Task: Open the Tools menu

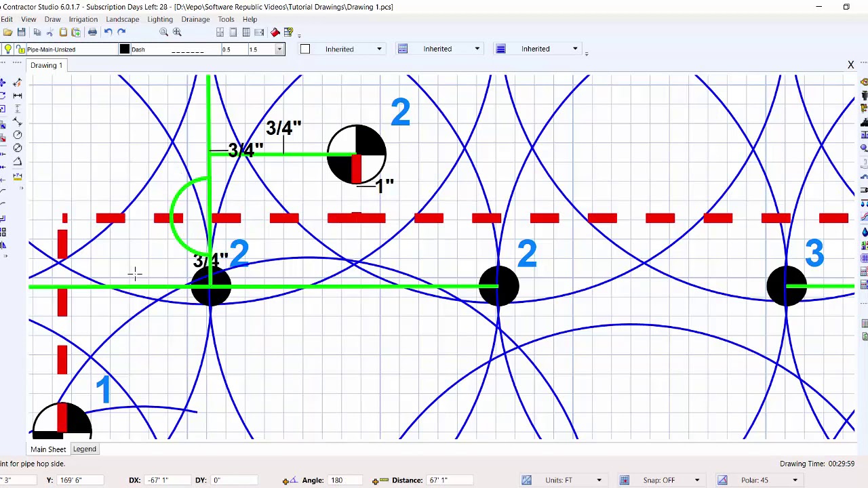Action: tap(226, 20)
